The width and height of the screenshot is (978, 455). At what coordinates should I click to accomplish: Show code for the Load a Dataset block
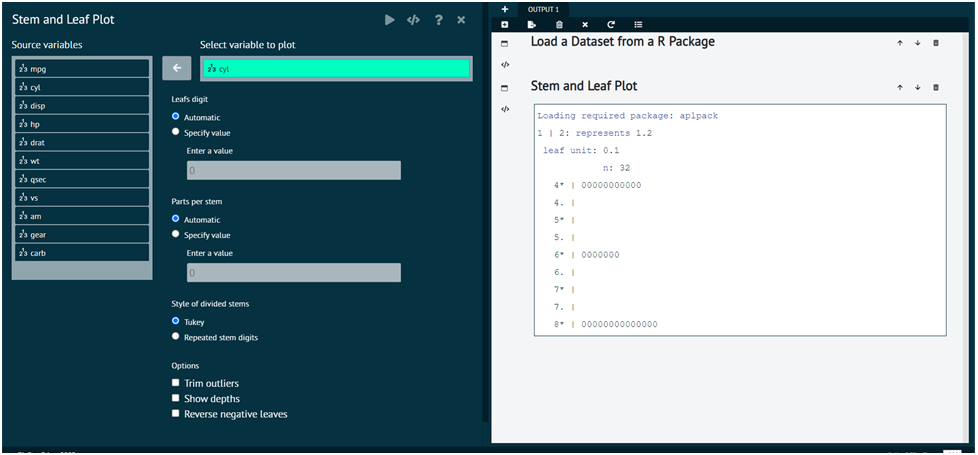click(x=505, y=64)
